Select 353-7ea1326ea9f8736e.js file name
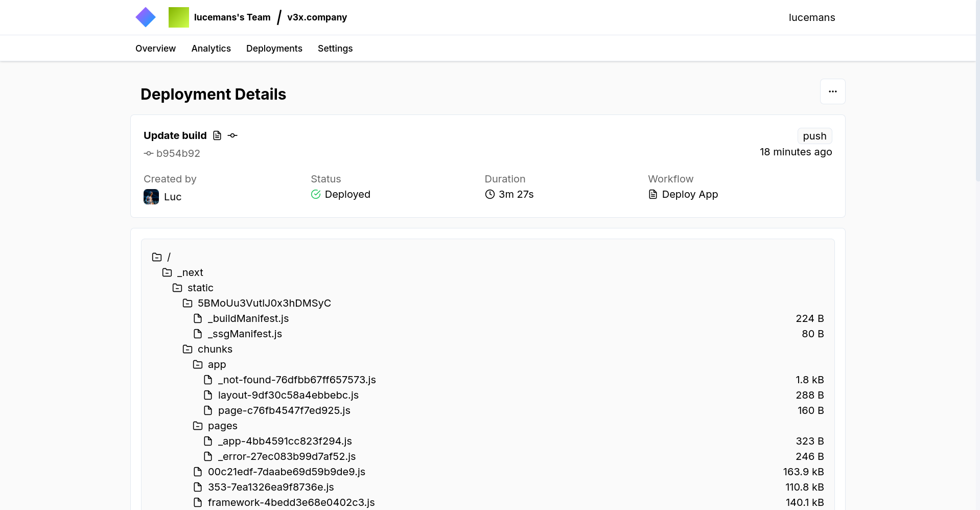Screen dimensions: 980x510 pyautogui.click(x=271, y=487)
